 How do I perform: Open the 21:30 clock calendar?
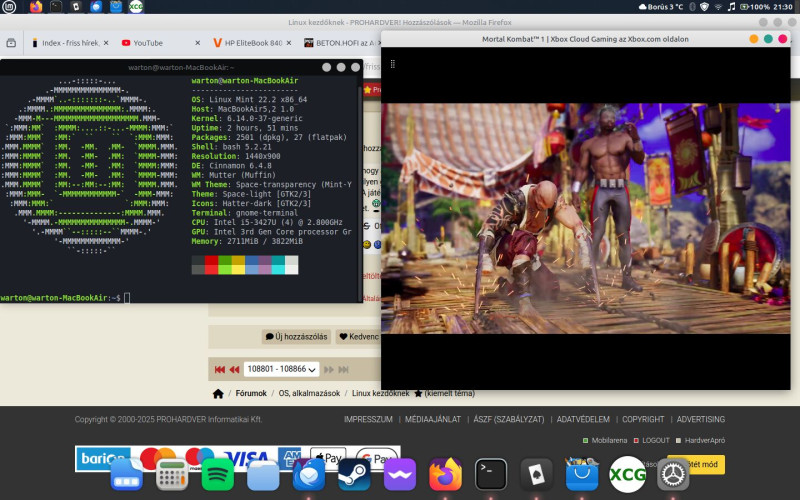pos(783,7)
